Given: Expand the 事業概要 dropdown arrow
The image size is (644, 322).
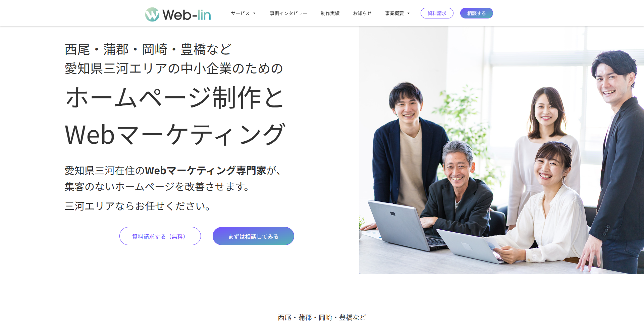Looking at the screenshot, I should 408,13.
